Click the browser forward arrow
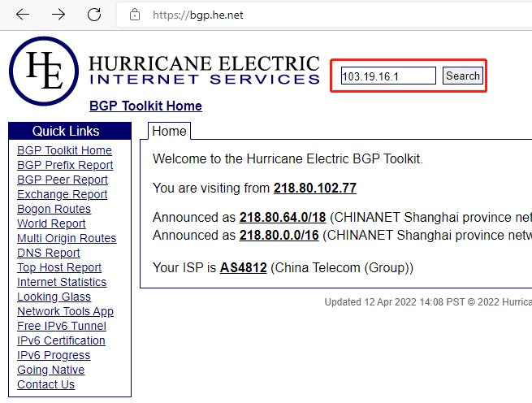This screenshot has height=403, width=532. (58, 15)
